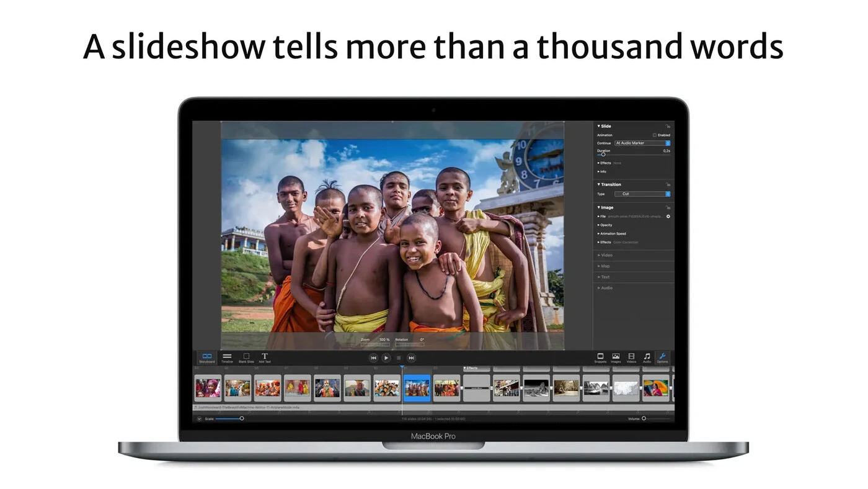The height and width of the screenshot is (489, 868).
Task: Play the slideshow
Action: (x=386, y=358)
